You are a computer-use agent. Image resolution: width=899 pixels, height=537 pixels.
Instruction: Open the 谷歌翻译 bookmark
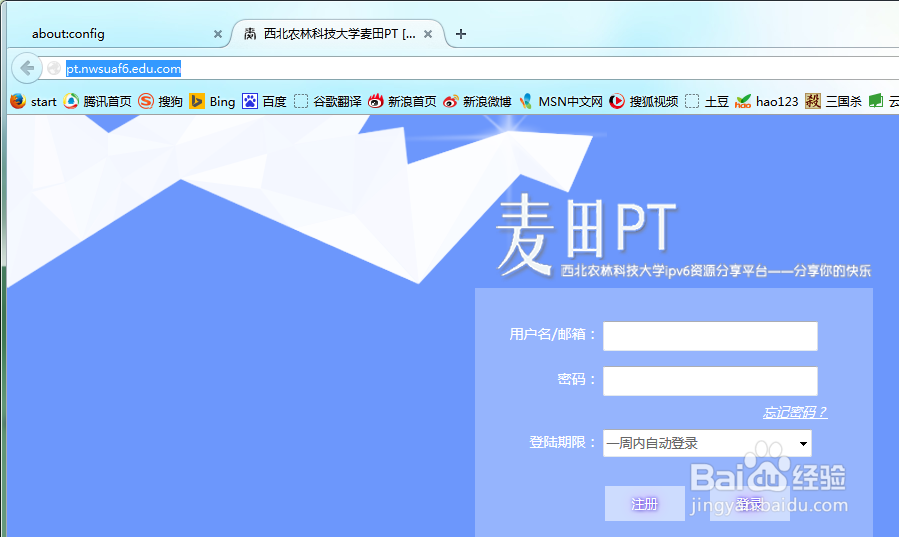[327, 101]
